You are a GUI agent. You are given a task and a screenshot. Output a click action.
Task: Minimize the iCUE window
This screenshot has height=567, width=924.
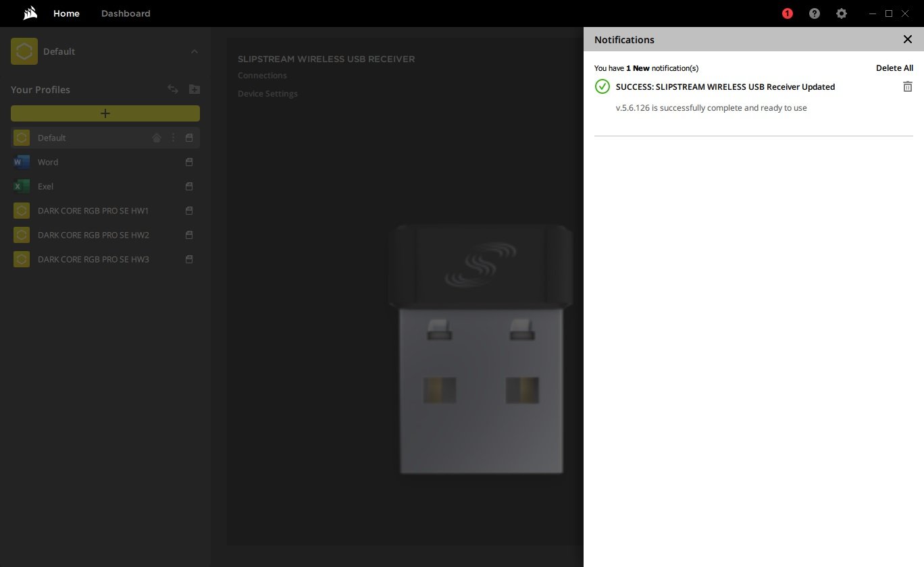coord(873,13)
